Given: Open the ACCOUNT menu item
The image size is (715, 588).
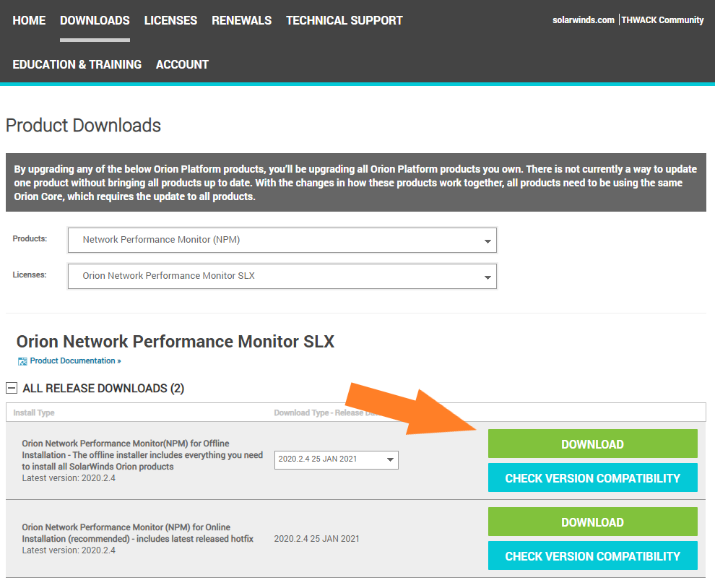Looking at the screenshot, I should (x=183, y=65).
